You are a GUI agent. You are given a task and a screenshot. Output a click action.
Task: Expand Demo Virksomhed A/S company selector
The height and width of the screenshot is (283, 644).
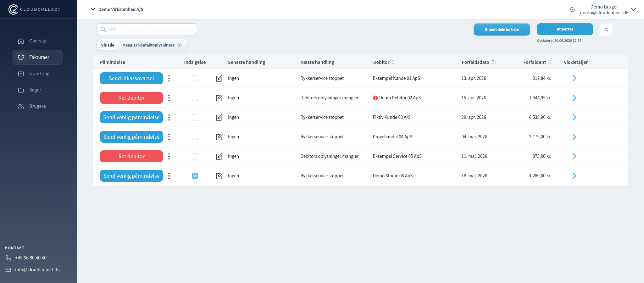point(117,9)
